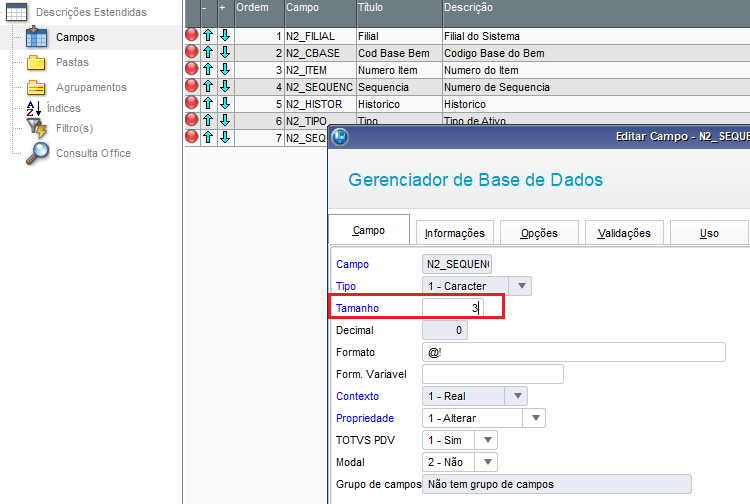This screenshot has height=504, width=750.
Task: Click the Formato input field
Action: (574, 352)
